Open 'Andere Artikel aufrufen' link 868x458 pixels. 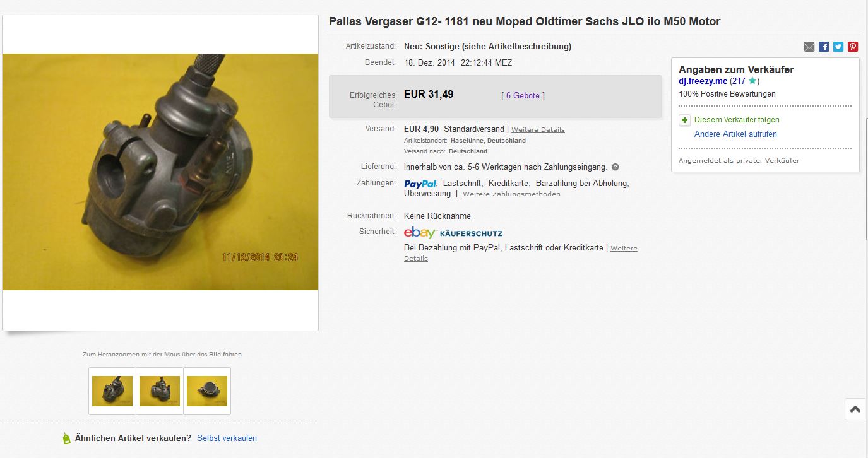coord(735,134)
